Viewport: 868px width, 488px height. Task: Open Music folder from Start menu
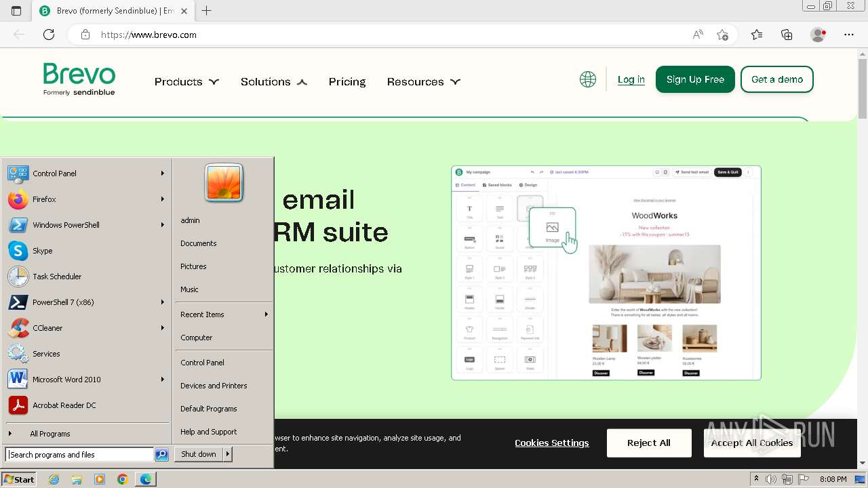224,289
